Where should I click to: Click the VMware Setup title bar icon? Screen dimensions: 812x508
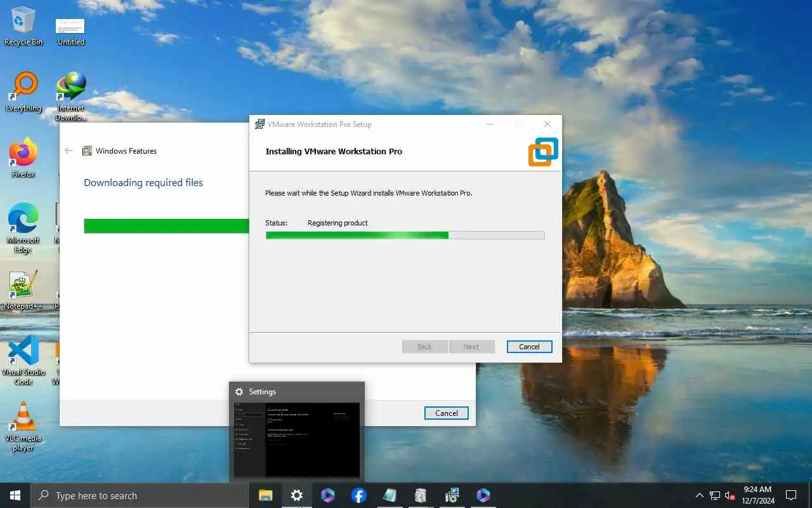259,124
